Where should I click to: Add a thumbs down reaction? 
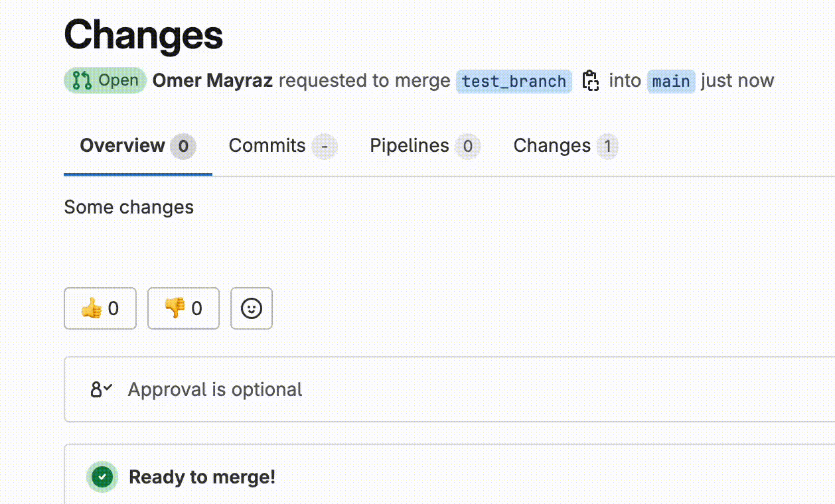[183, 308]
